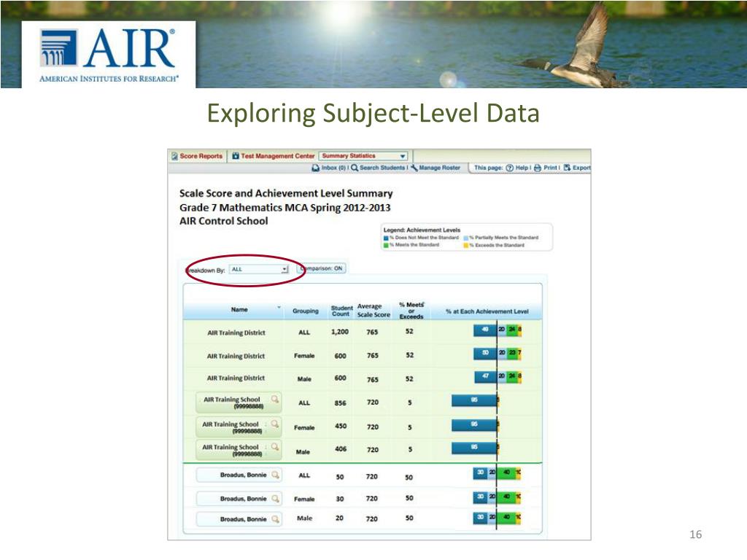This screenshot has width=747, height=560.
Task: Click AIR Training District ALL achievement bar
Action: pyautogui.click(x=498, y=330)
